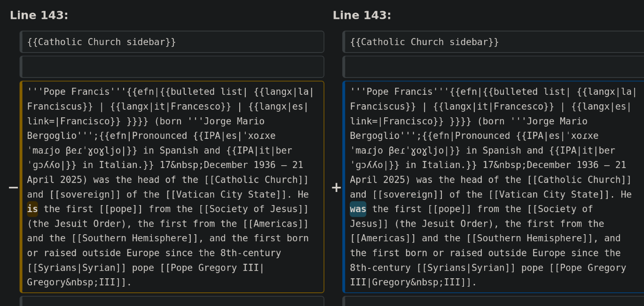This screenshot has height=306, width=644.
Task: Click the right "Line 143:" heading
Action: point(362,15)
